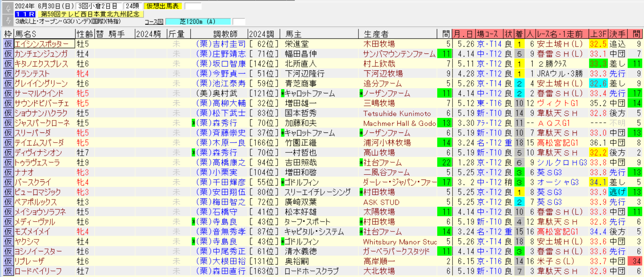Click the 調教師 column header
644x277 pixels.
point(225,34)
